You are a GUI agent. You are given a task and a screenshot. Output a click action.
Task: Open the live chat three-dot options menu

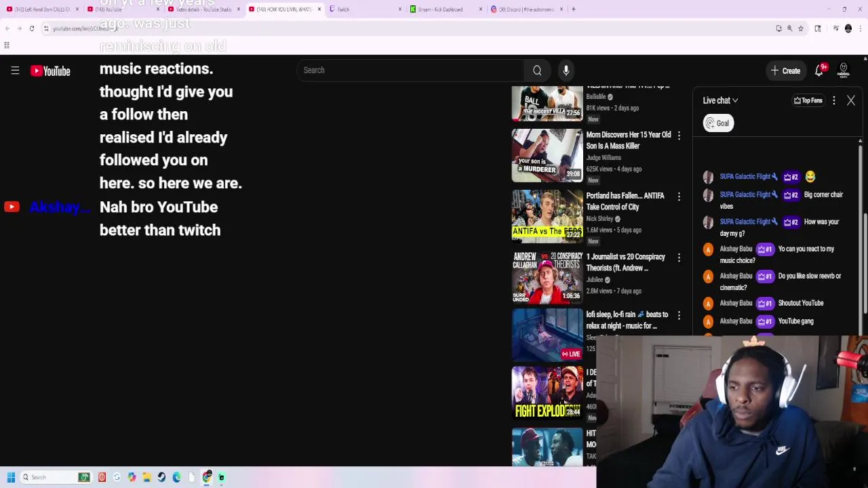pyautogui.click(x=834, y=100)
